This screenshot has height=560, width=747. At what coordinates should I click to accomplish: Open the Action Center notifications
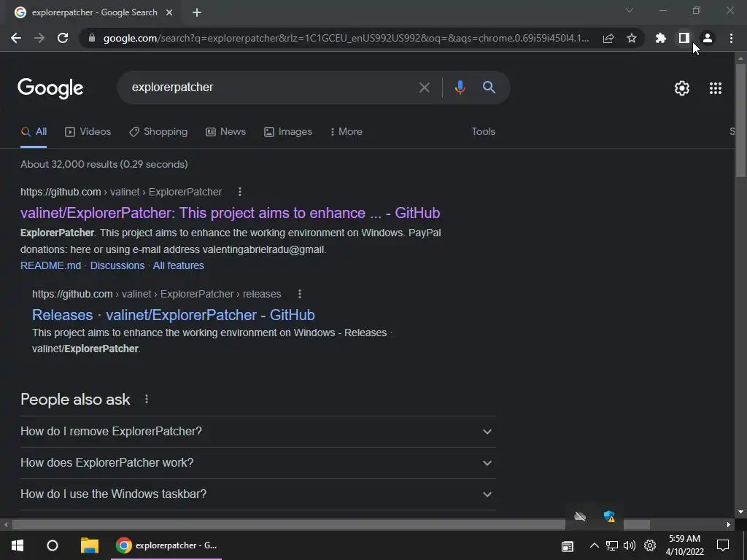pyautogui.click(x=723, y=545)
